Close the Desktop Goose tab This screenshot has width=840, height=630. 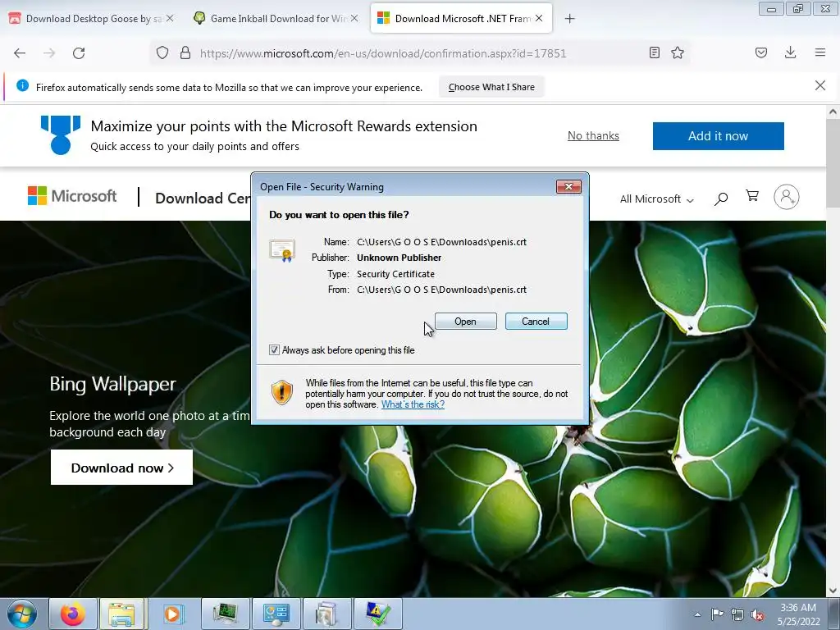click(170, 18)
